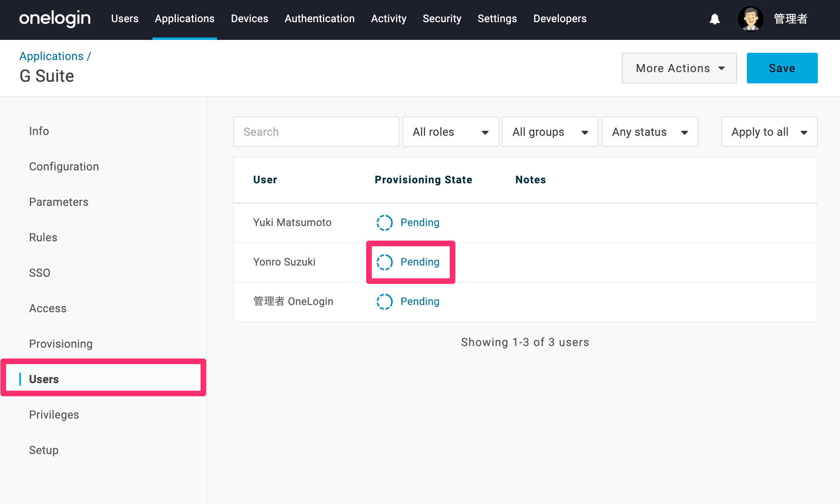Screen dimensions: 840x504
Task: Save the G Suite application
Action: (782, 68)
